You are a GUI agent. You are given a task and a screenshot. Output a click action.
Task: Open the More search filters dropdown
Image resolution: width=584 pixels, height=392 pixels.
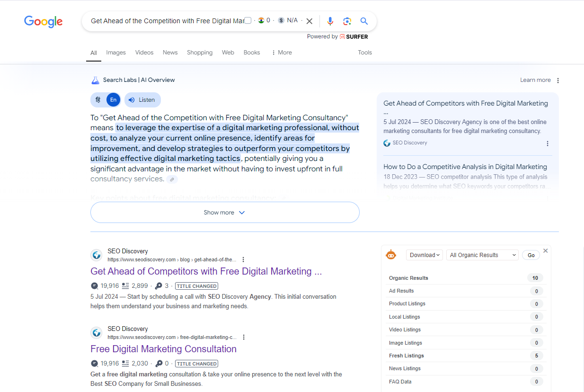[x=282, y=53]
